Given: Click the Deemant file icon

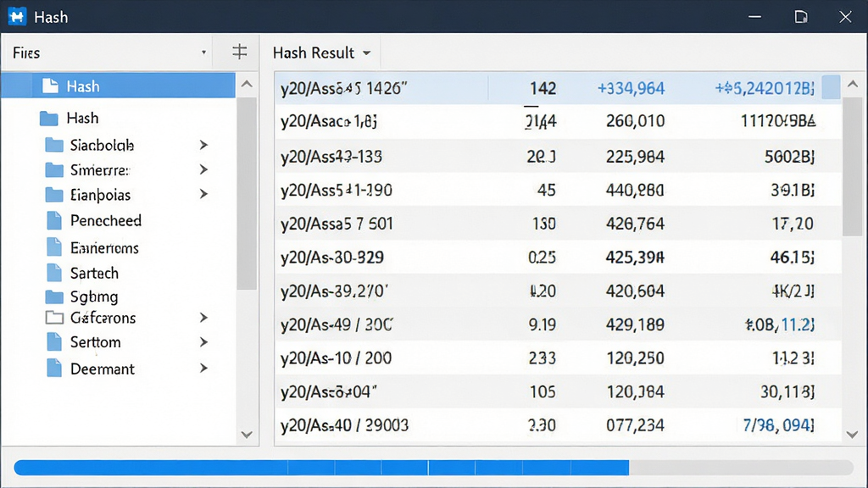Looking at the screenshot, I should click(x=54, y=368).
